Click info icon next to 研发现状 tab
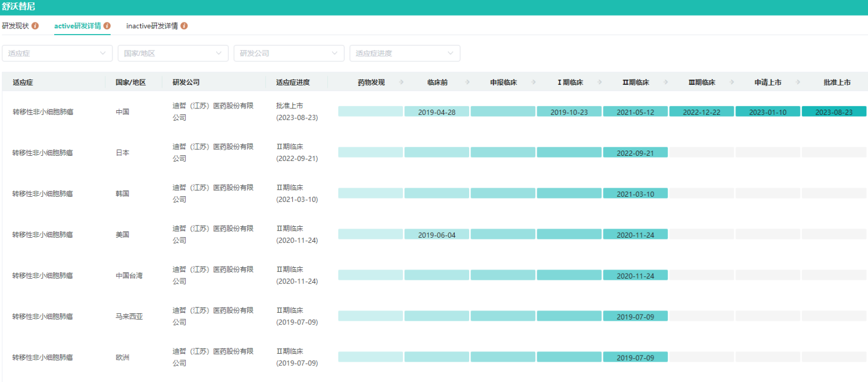The height and width of the screenshot is (382, 868). [x=35, y=26]
